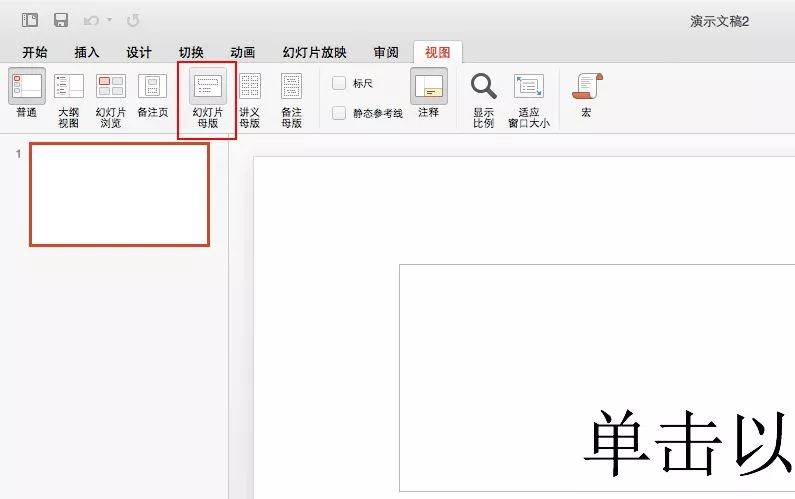Expand the Undo history dropdown arrow
Image resolution: width=795 pixels, height=499 pixels.
[109, 20]
